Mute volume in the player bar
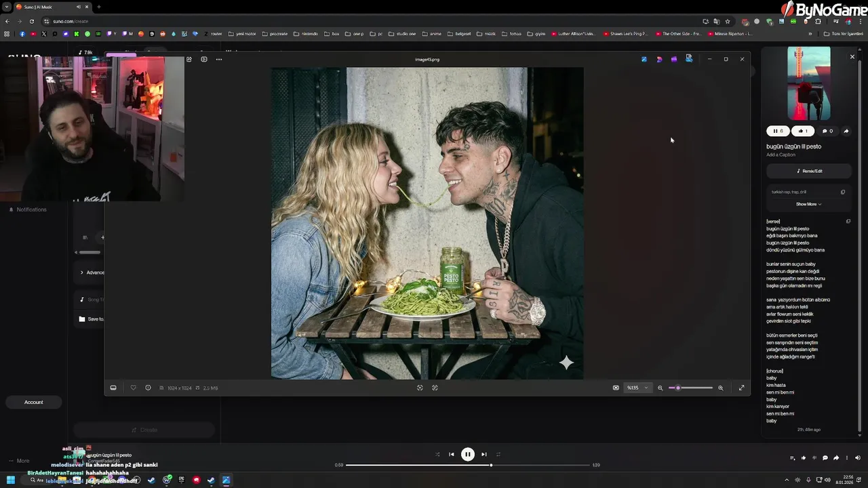Screen dimensions: 868x488 pyautogui.click(x=857, y=458)
